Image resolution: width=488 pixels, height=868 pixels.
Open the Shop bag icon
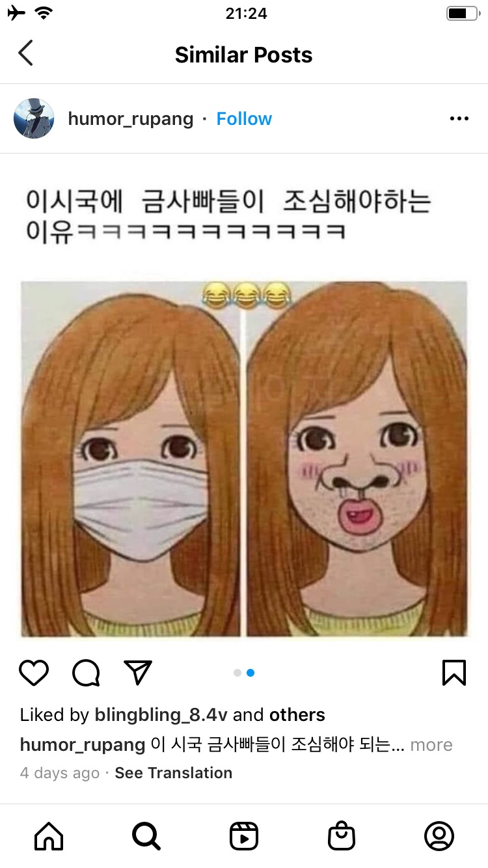342,835
